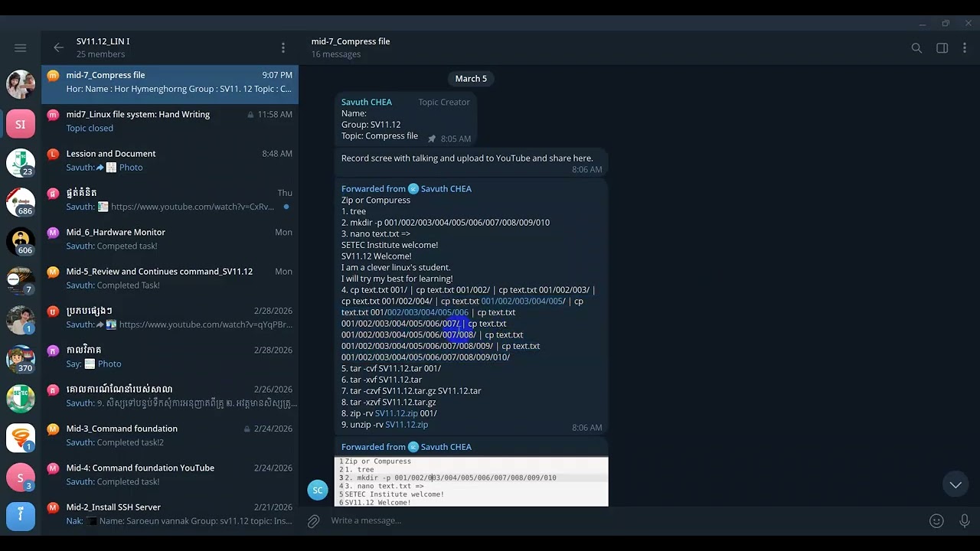Click the SI chat folder avatar
The height and width of the screenshot is (551, 980).
point(21,124)
